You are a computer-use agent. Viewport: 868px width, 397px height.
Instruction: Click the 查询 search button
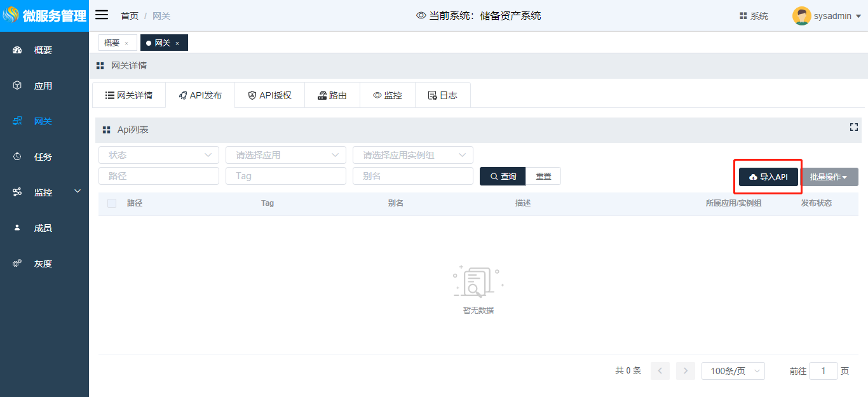[503, 176]
